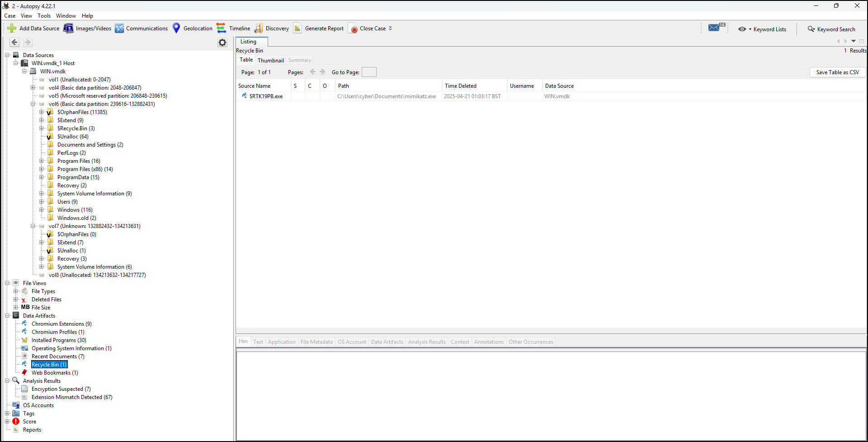Select File Size view node
Screen dimensions: 868x442
41,308
